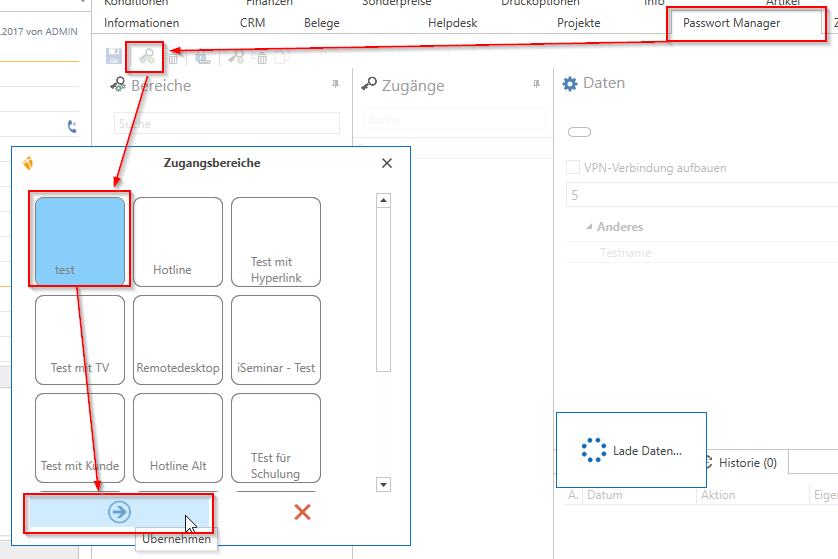Open the Historie (0) tab

(x=740, y=463)
